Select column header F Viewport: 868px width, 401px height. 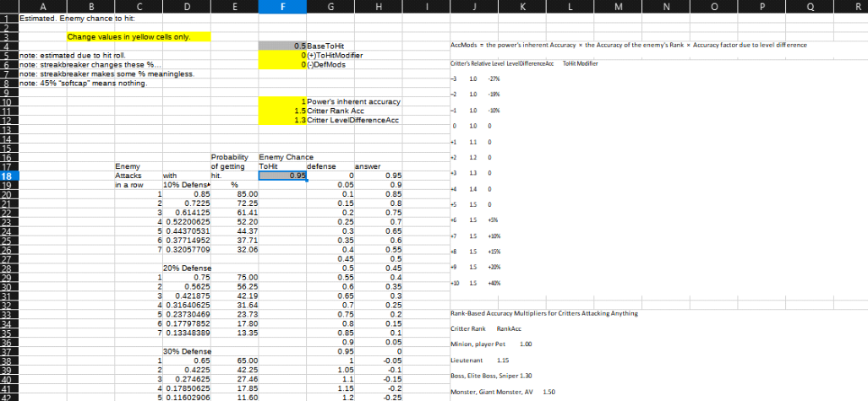(x=282, y=7)
